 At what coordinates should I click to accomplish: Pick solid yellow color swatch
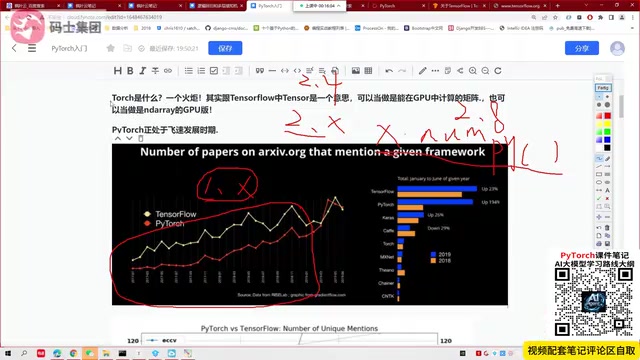607,124
